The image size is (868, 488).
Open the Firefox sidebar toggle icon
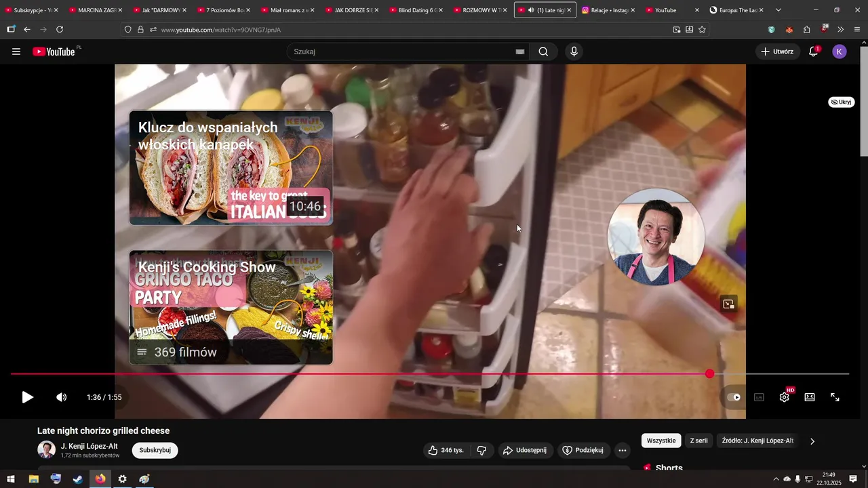[x=11, y=30]
